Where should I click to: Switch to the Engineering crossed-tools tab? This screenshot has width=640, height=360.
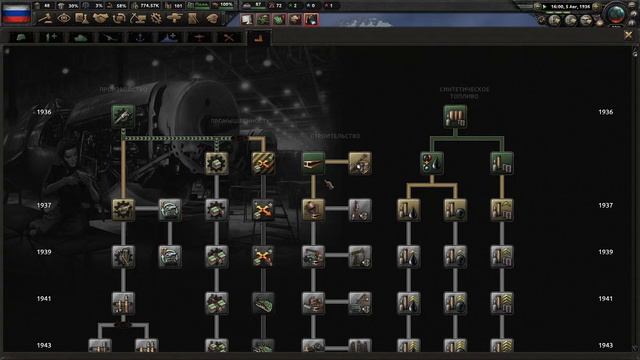click(x=229, y=38)
